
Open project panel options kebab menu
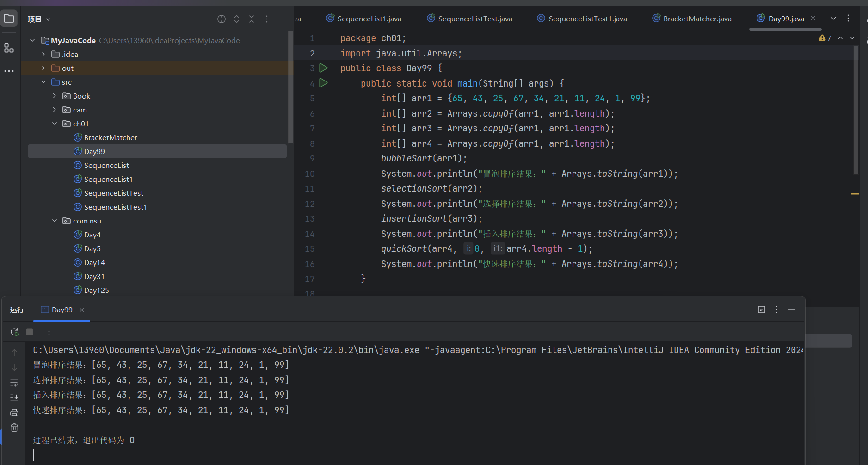tap(267, 19)
